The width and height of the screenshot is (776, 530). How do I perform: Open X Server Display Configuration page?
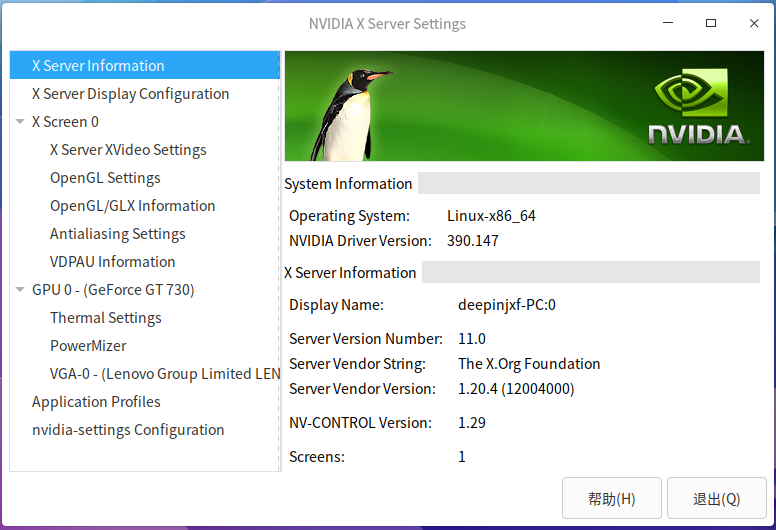tap(130, 94)
